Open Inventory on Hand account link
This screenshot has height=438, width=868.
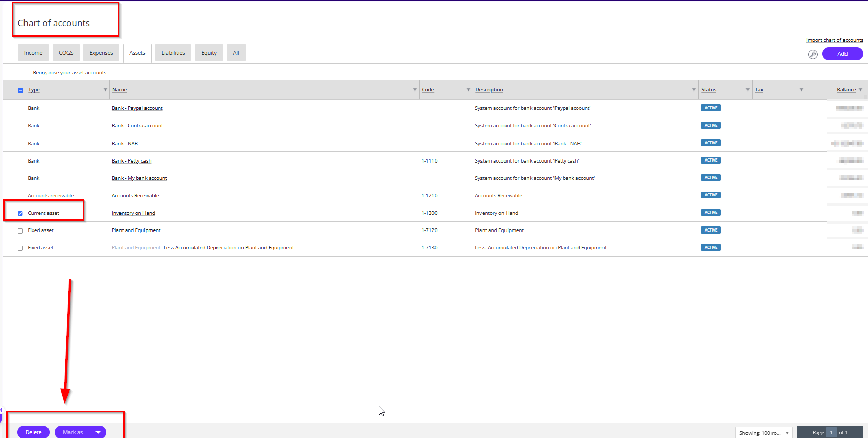point(133,213)
